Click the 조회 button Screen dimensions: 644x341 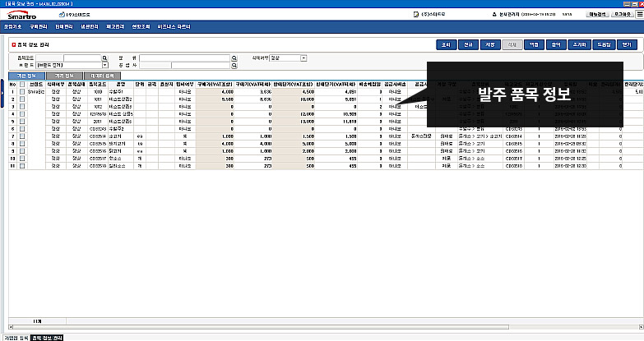446,44
